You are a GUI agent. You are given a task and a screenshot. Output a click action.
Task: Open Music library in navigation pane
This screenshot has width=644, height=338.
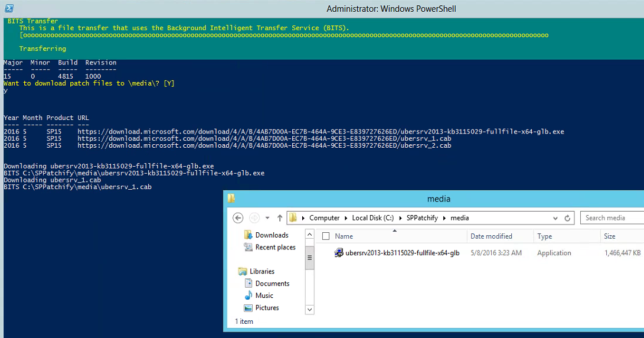(264, 295)
